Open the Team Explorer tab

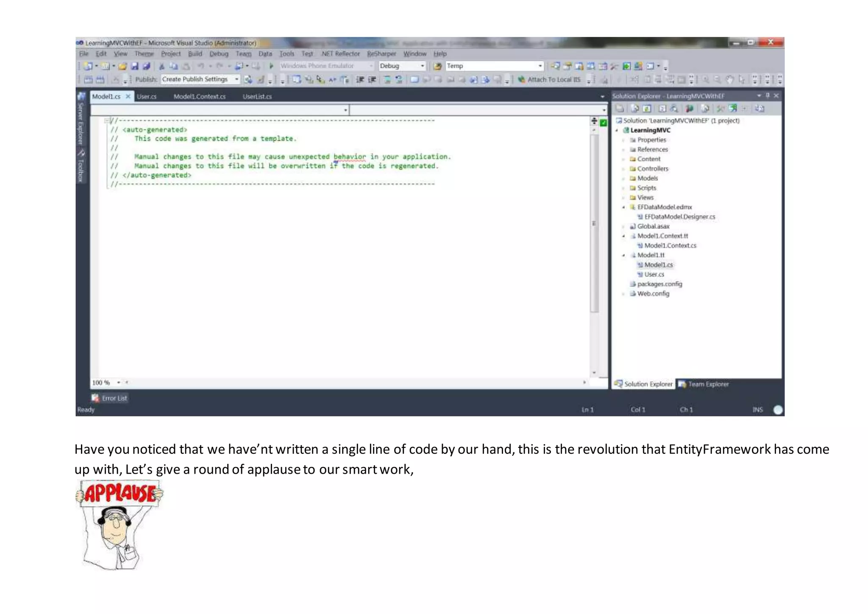click(x=704, y=384)
